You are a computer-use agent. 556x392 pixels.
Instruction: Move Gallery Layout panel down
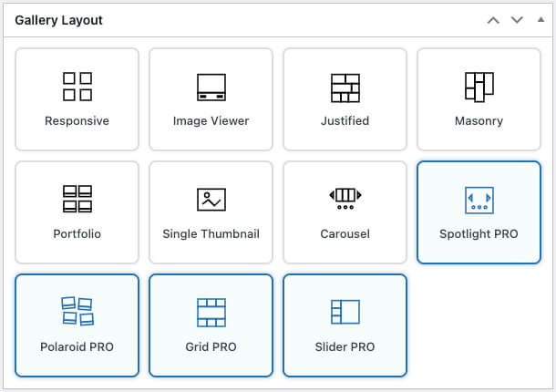tap(517, 20)
